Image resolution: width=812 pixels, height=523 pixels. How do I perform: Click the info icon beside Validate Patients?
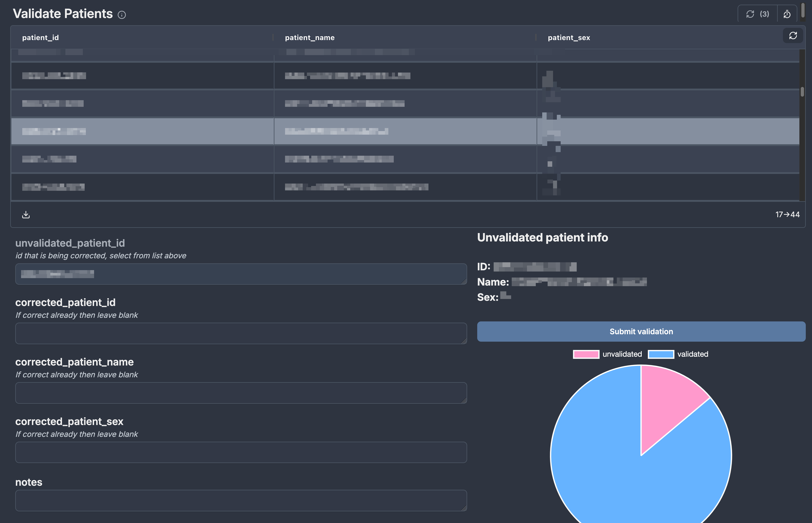click(122, 15)
